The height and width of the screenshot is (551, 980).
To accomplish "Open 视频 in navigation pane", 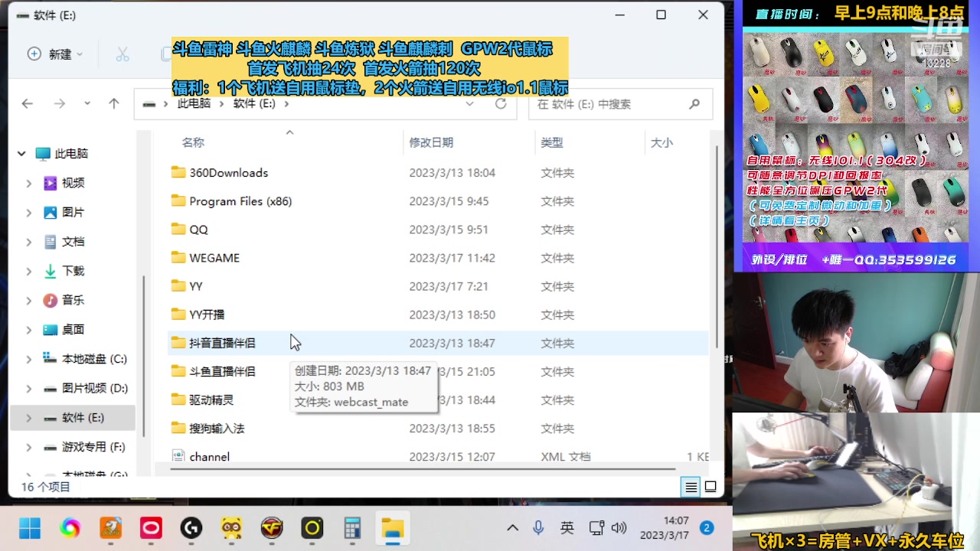I will tap(64, 183).
